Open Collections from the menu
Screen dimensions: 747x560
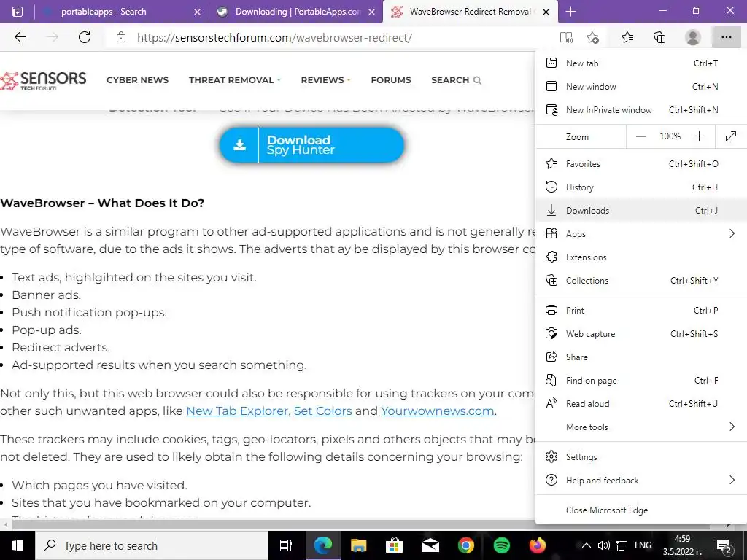coord(640,281)
